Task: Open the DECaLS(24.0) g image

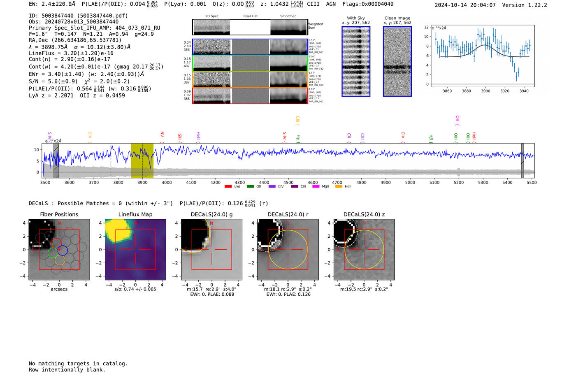Action: click(212, 249)
